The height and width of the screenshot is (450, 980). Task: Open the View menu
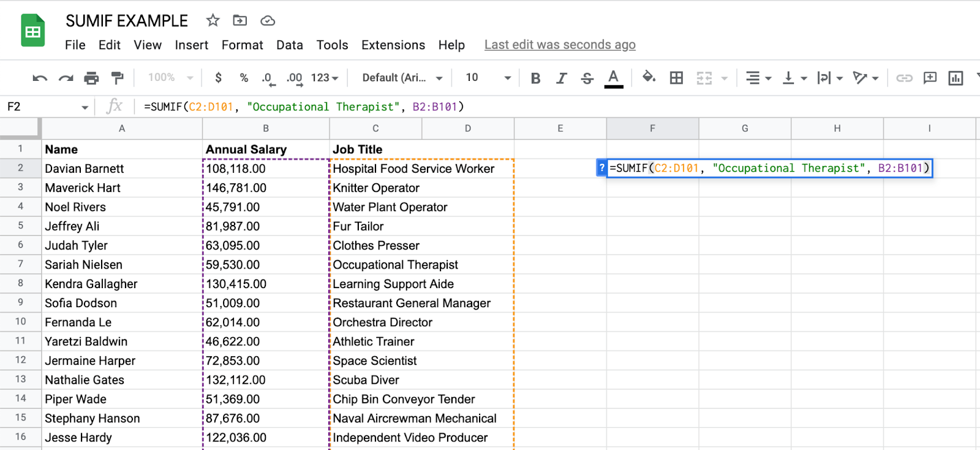click(148, 45)
